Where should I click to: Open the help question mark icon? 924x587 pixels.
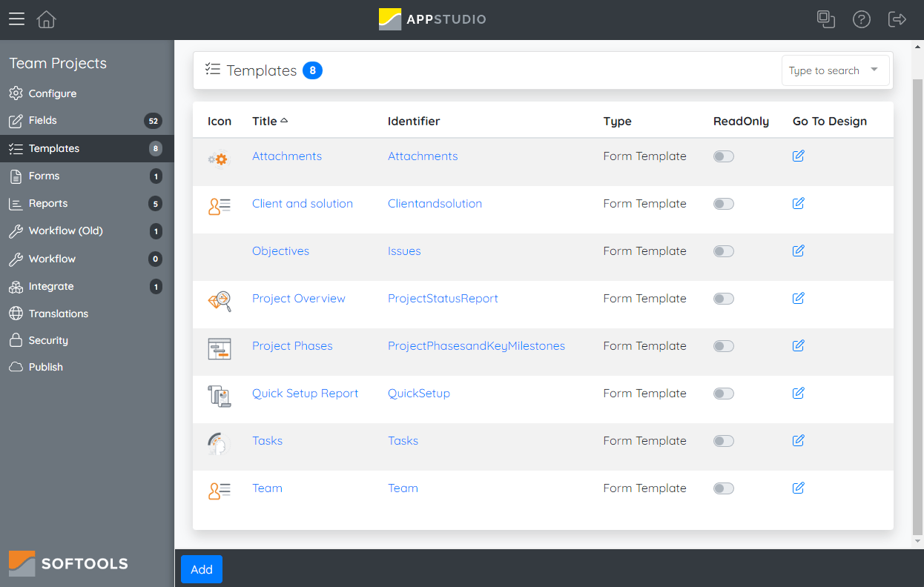[x=861, y=19]
